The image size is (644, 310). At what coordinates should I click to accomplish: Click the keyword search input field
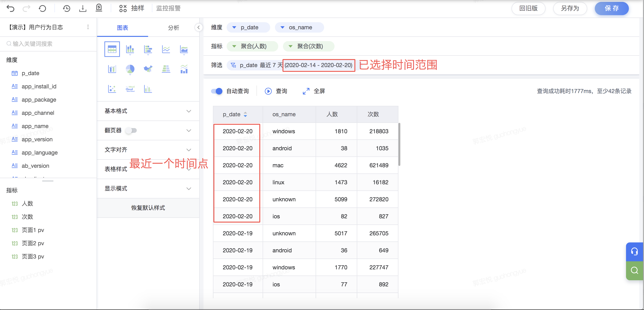48,44
